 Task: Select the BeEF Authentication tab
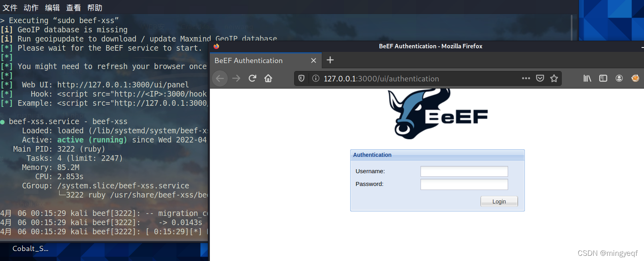[x=266, y=60]
